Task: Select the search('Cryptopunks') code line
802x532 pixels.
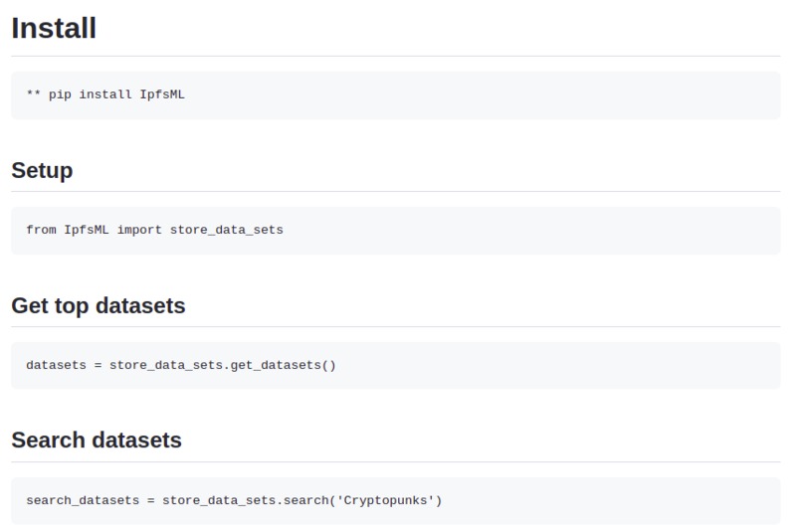Action: [234, 500]
